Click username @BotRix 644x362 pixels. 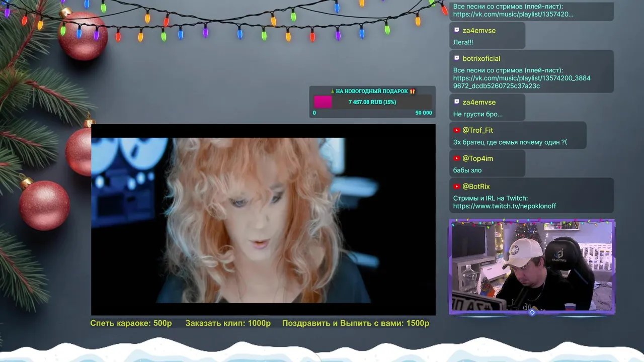(x=476, y=187)
